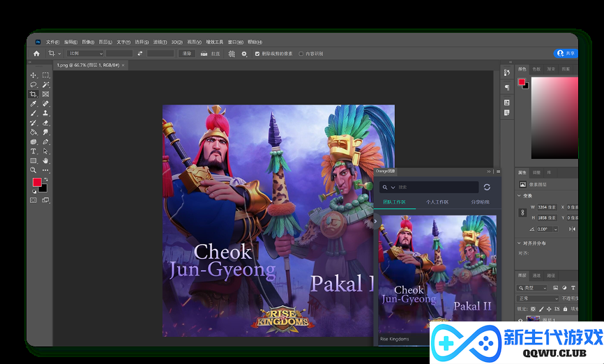Open layer blend mode dropdown
Image resolution: width=604 pixels, height=364 pixels.
537,298
